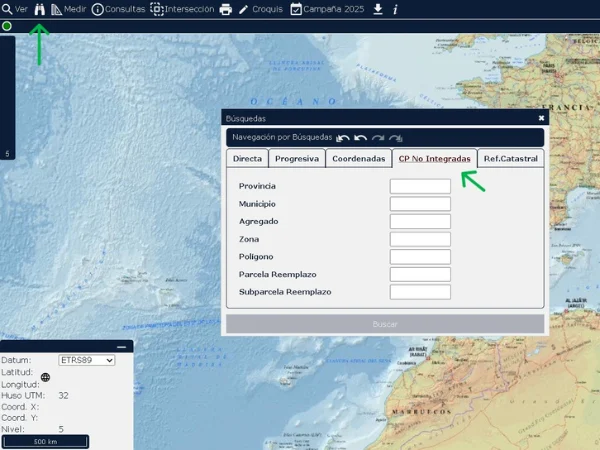Toggle the green status circle indicator
600x450 pixels.
coord(7,26)
